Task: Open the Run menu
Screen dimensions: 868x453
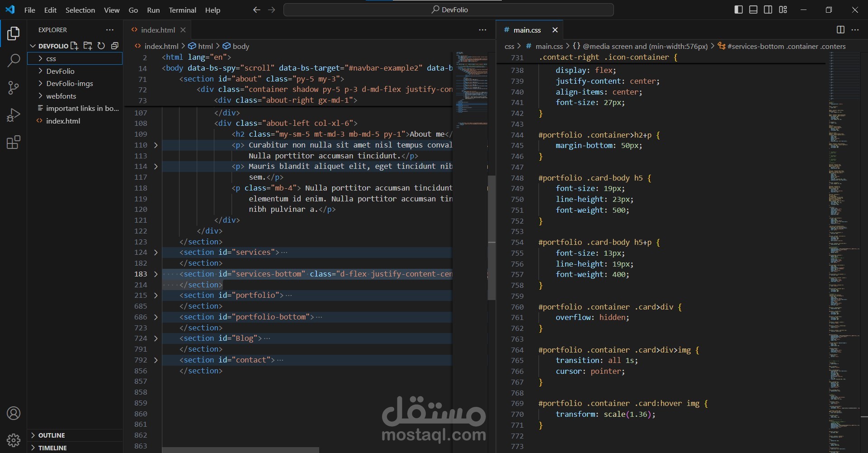Action: (x=153, y=10)
